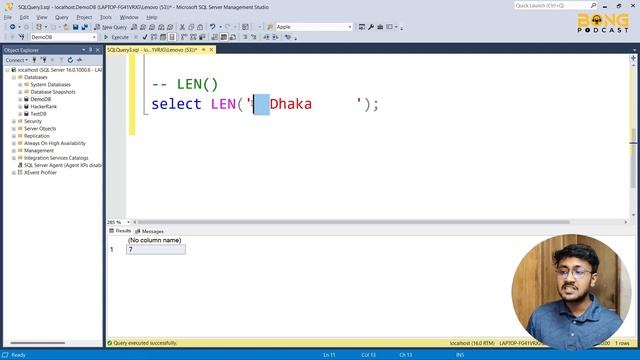The width and height of the screenshot is (640, 360).
Task: Refresh the Object Explorer tree
Action: point(70,60)
